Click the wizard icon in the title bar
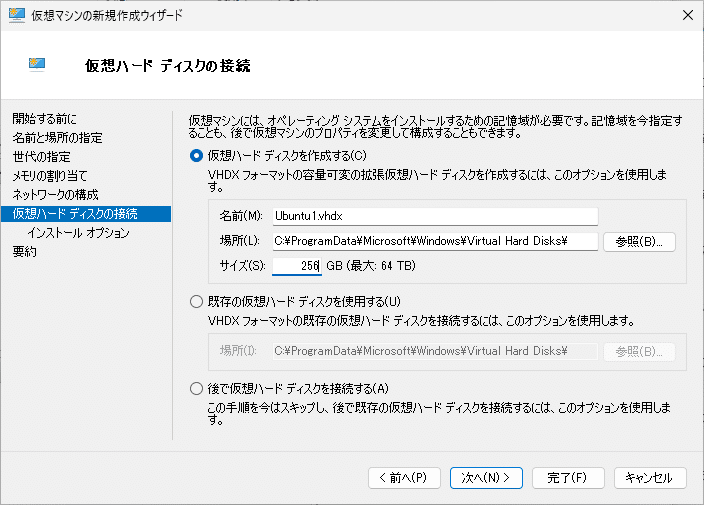Image resolution: width=704 pixels, height=505 pixels. coord(16,15)
